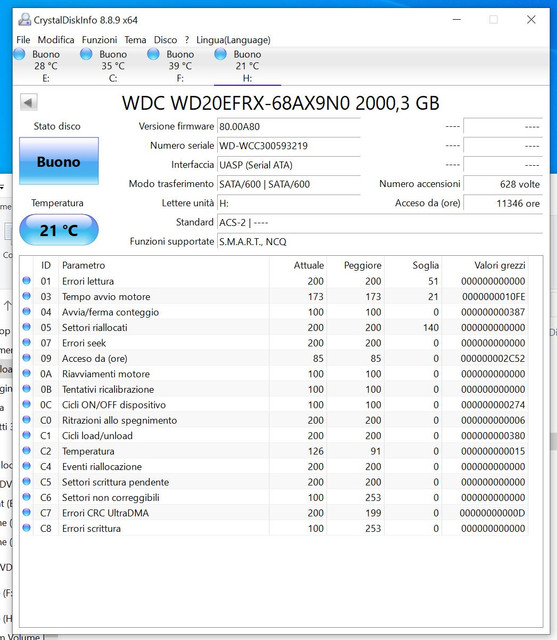Image resolution: width=557 pixels, height=640 pixels.
Task: Open the Modifica menu
Action: [56, 40]
